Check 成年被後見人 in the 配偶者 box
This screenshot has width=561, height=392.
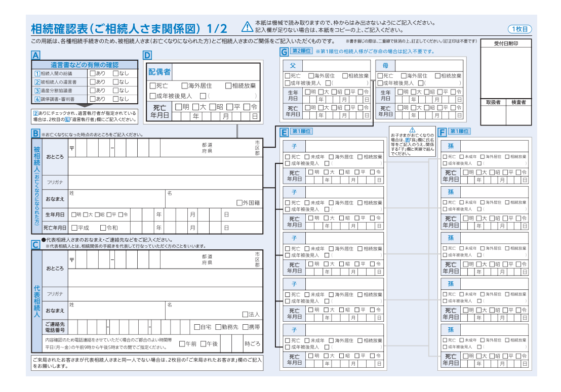click(153, 96)
